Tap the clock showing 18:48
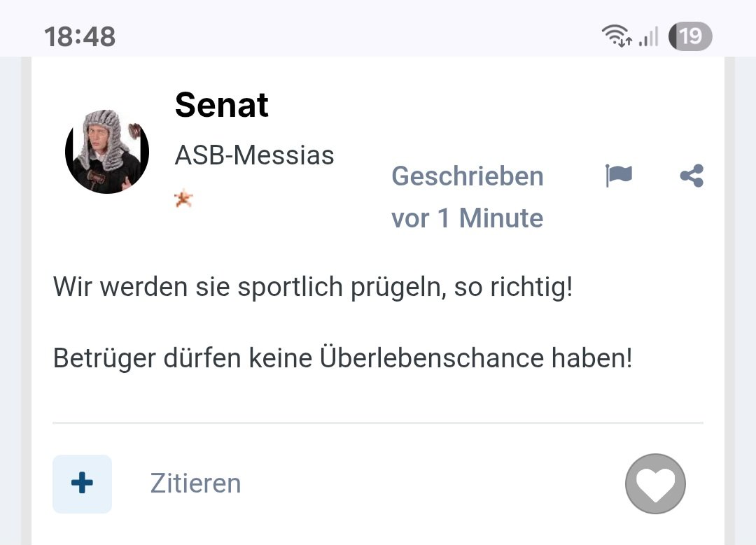Screen dimensions: 756x545 79,36
